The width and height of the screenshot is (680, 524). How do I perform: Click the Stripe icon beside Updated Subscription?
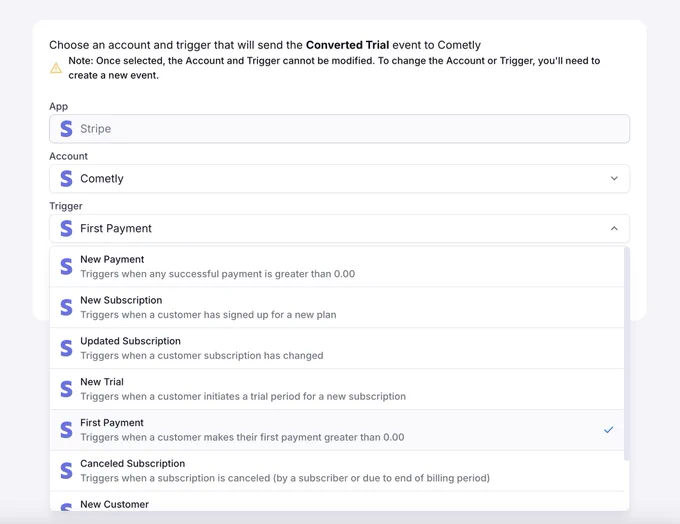tap(66, 349)
